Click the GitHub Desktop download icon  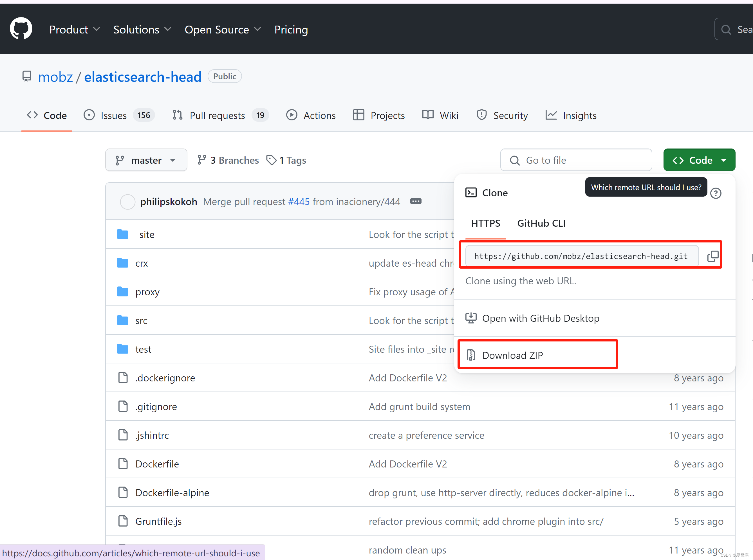point(471,318)
